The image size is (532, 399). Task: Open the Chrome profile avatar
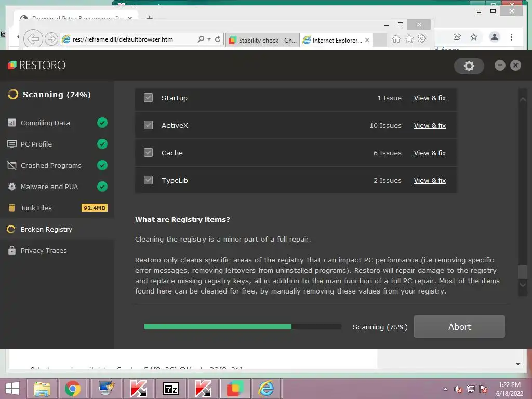[495, 37]
